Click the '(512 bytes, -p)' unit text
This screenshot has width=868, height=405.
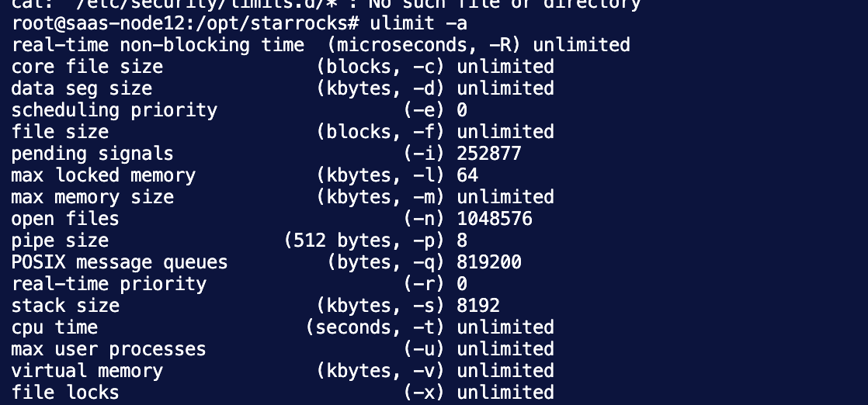click(x=365, y=241)
